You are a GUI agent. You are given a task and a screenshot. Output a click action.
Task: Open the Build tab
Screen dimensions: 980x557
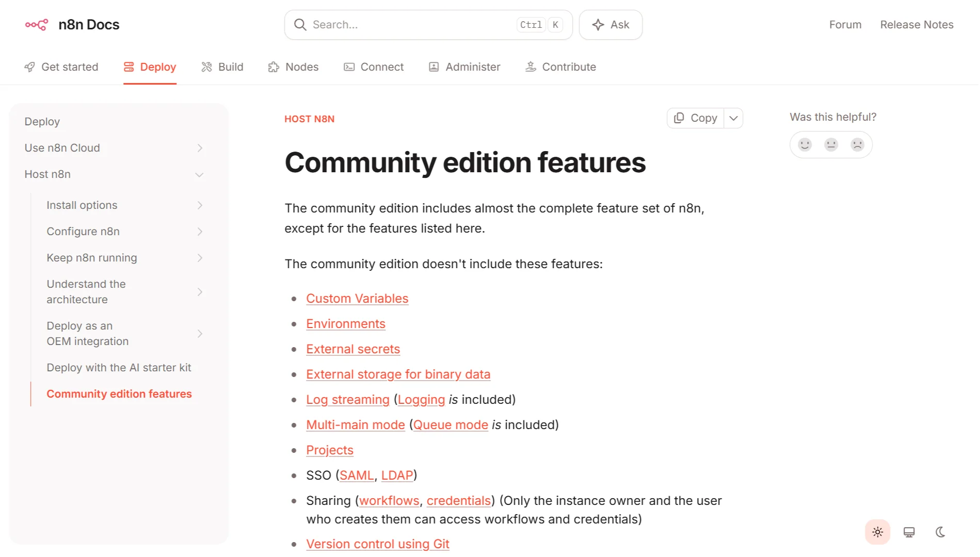click(x=222, y=67)
